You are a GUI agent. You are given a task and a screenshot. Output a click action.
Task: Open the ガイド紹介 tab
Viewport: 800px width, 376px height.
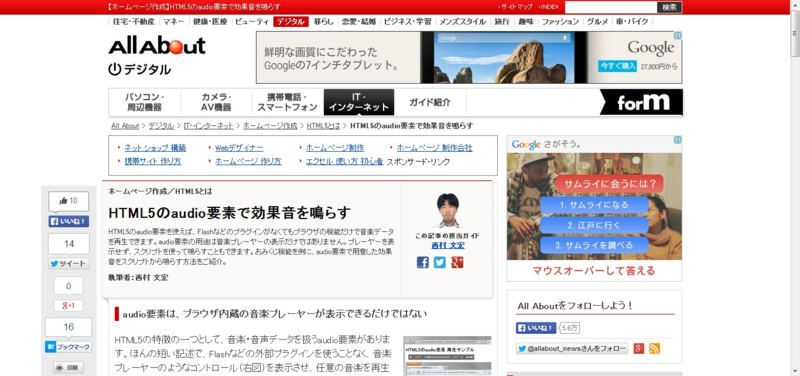pos(430,103)
